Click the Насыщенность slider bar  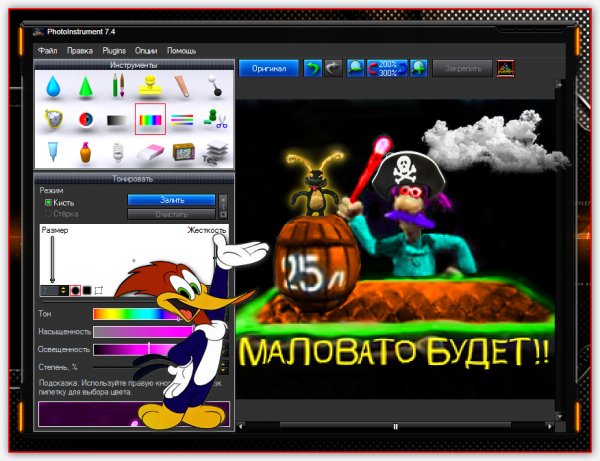click(x=143, y=332)
